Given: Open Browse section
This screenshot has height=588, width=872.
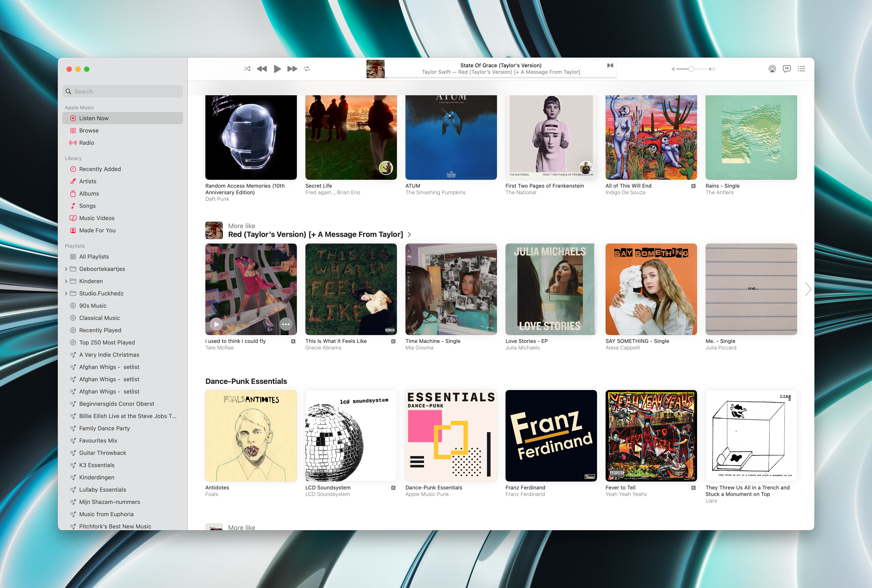Looking at the screenshot, I should tap(123, 131).
